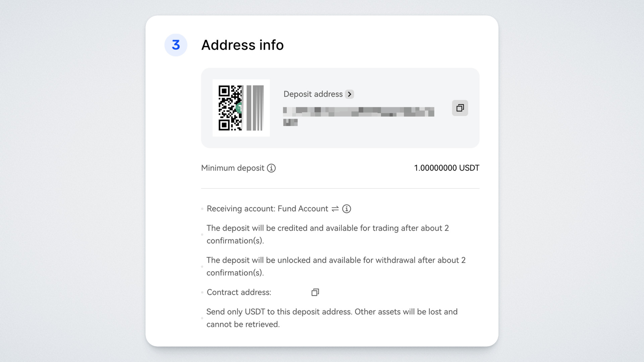Click the gray striped bars beside QR code

tap(255, 108)
